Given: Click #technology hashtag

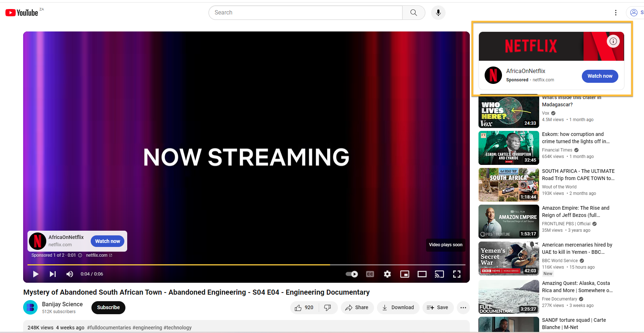Looking at the screenshot, I should [177, 328].
